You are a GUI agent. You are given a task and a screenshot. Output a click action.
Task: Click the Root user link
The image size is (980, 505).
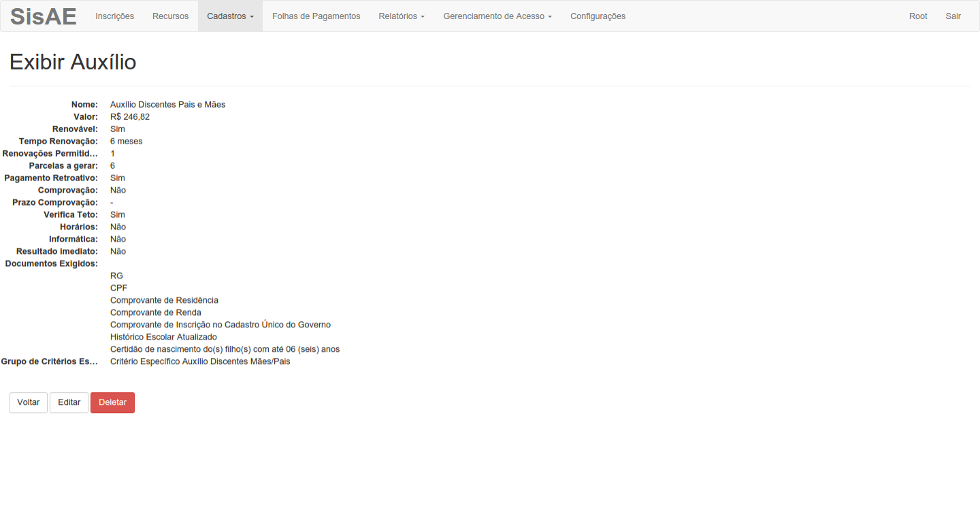tap(918, 16)
